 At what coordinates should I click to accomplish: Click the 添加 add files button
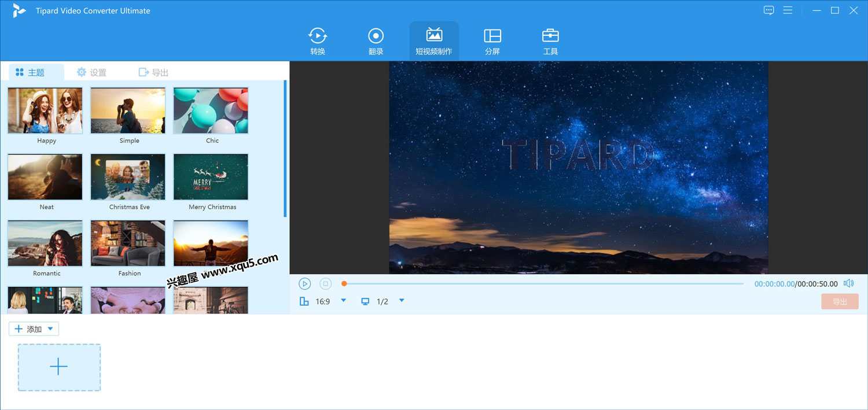(28, 329)
